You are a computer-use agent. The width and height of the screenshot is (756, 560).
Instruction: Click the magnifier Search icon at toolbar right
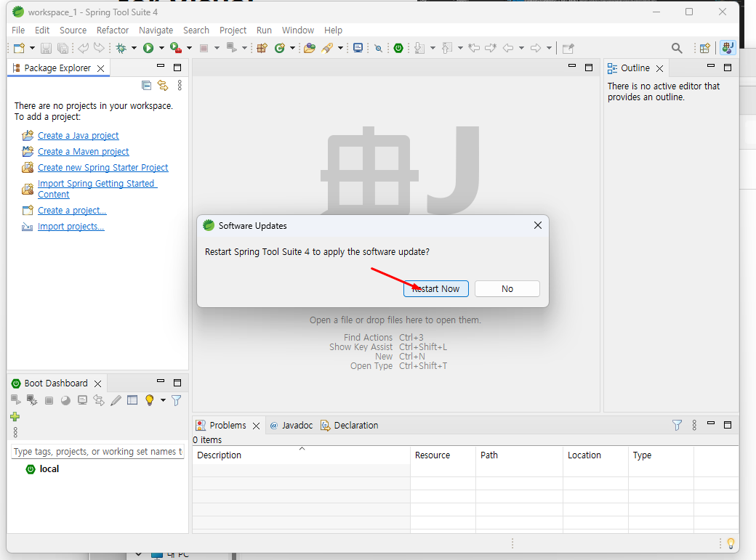coord(677,48)
